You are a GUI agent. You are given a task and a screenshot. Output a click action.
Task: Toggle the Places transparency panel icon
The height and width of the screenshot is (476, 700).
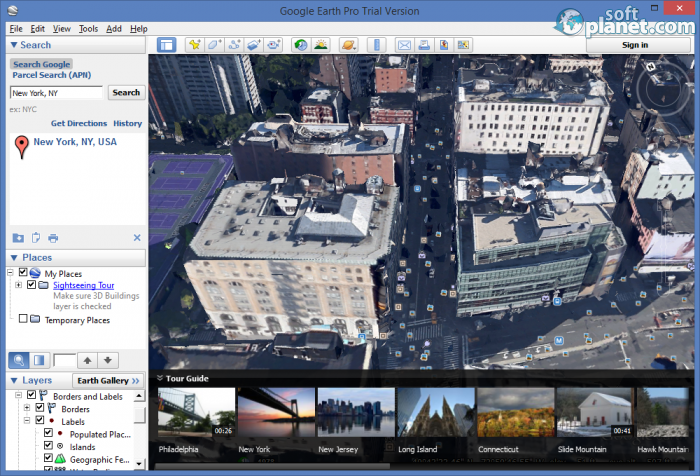[x=39, y=360]
